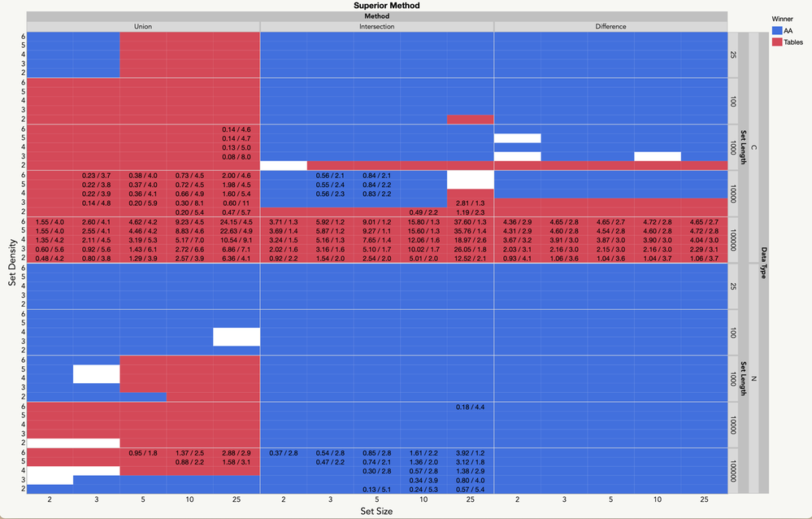Click the cell labeled 0.37 / 2.8
This screenshot has height=519, width=812.
(x=284, y=453)
